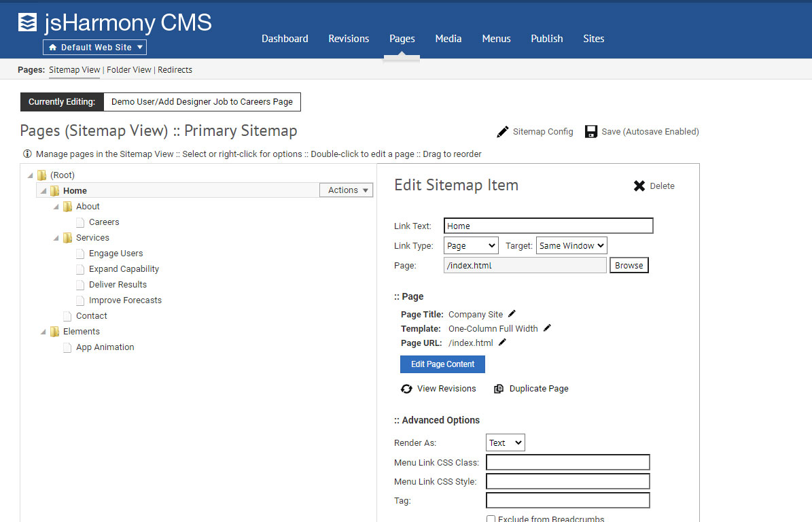Click the pencil icon beside Template
Image resolution: width=812 pixels, height=522 pixels.
(547, 328)
